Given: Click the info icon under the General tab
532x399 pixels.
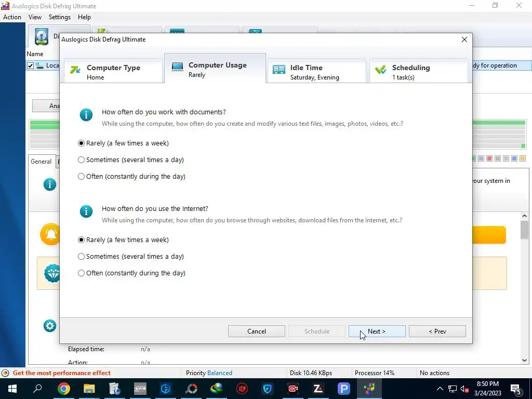Looking at the screenshot, I should [49, 184].
